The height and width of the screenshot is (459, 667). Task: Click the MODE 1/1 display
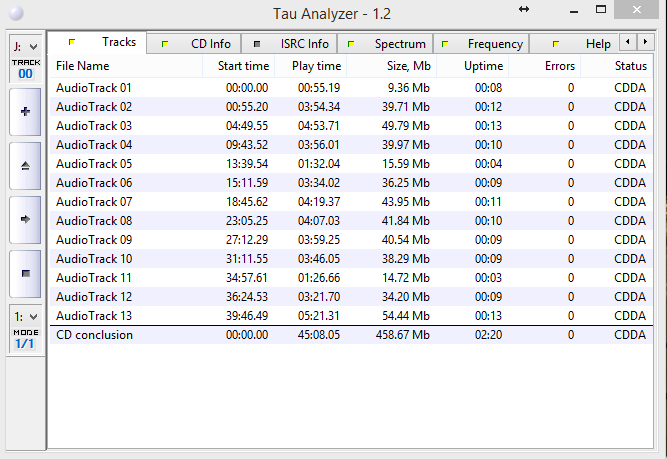point(26,339)
